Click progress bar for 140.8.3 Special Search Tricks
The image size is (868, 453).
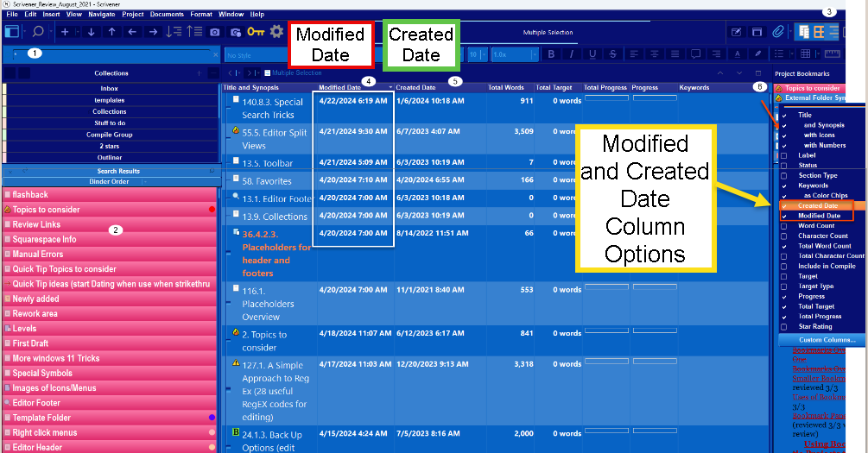pyautogui.click(x=655, y=98)
